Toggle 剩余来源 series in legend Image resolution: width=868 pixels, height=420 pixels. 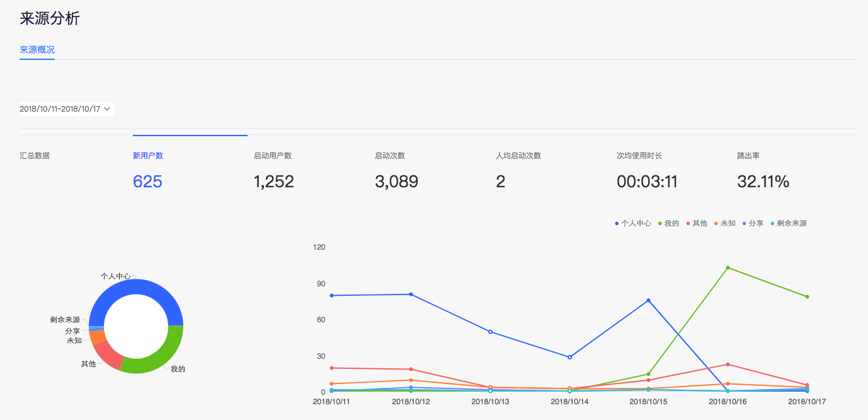point(788,223)
